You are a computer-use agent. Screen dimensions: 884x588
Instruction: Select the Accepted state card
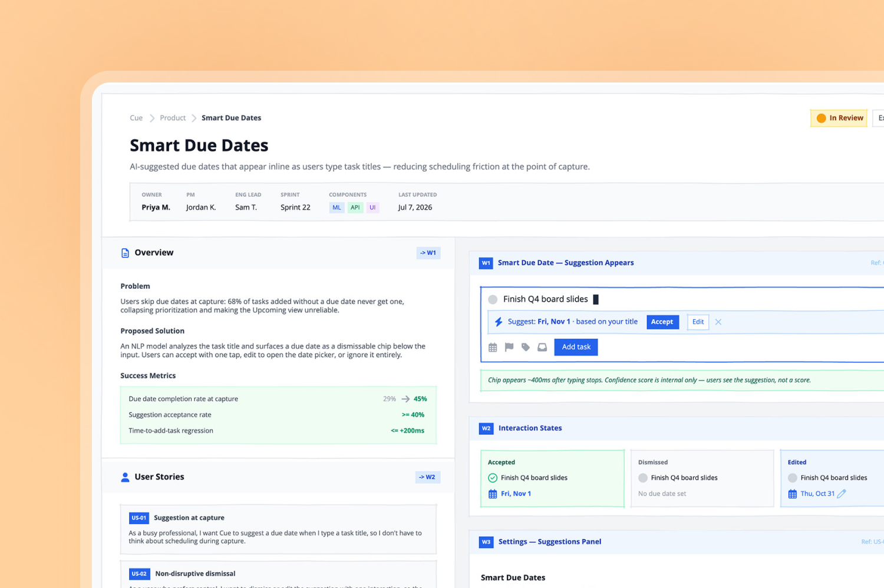coord(553,478)
